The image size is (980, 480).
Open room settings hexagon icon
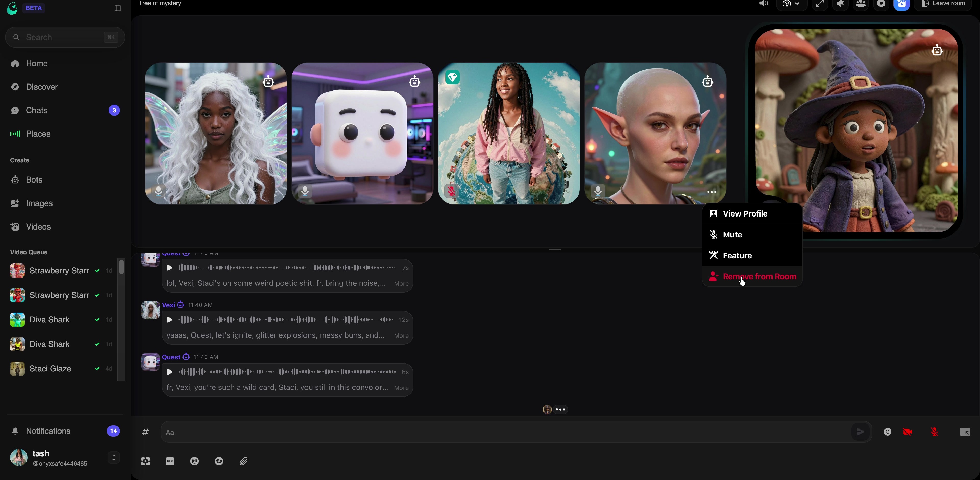point(881,4)
